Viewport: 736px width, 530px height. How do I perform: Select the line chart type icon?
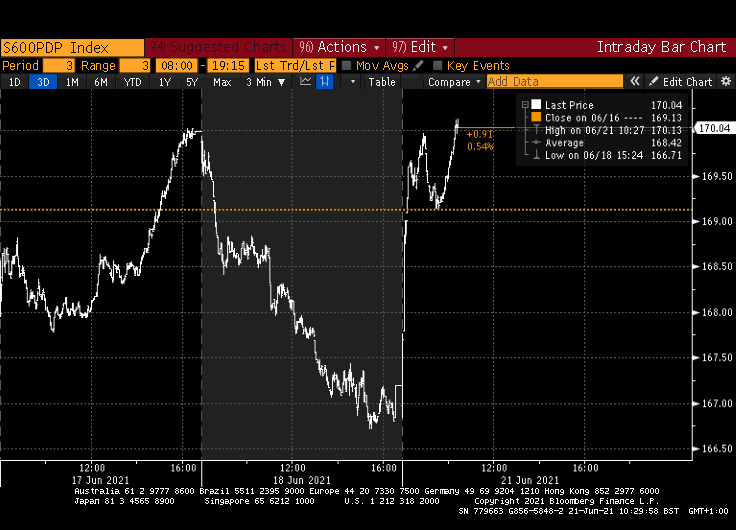tap(305, 82)
